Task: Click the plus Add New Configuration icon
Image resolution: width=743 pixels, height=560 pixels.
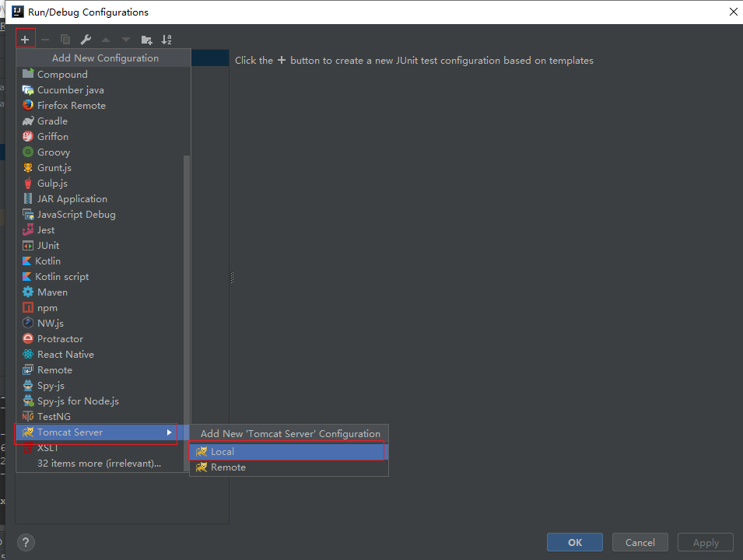Action: (25, 39)
